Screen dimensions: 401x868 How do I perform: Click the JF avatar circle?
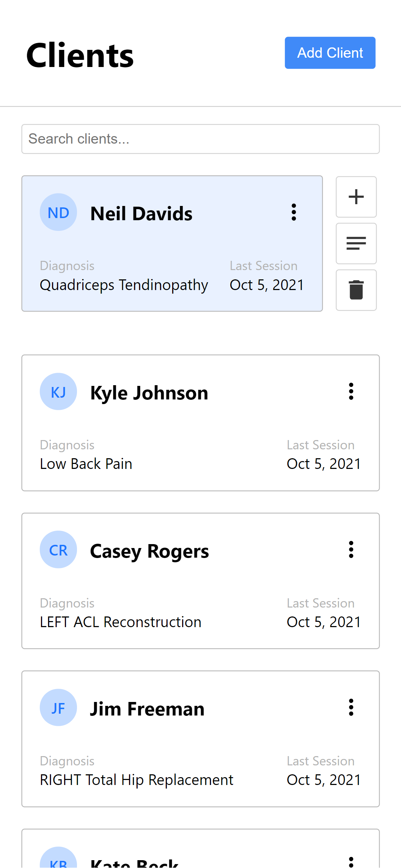tap(58, 708)
